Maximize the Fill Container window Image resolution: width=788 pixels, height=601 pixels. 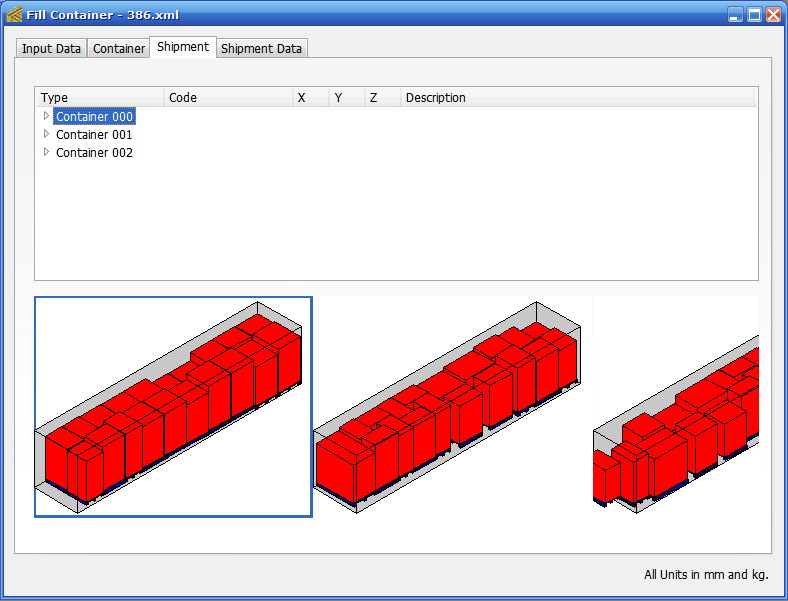pyautogui.click(x=754, y=14)
